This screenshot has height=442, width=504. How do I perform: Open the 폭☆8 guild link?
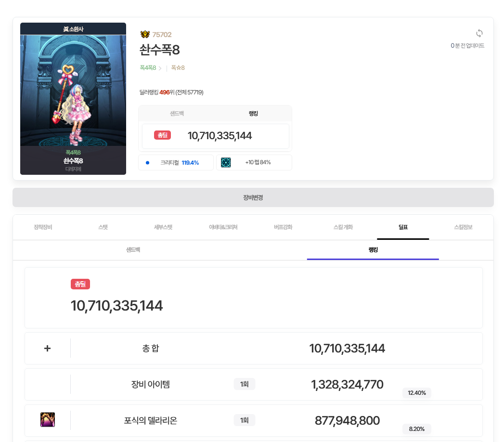[x=178, y=68]
